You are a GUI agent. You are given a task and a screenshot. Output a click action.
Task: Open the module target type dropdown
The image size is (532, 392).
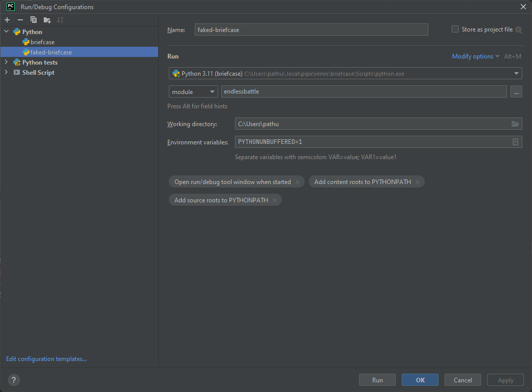212,92
